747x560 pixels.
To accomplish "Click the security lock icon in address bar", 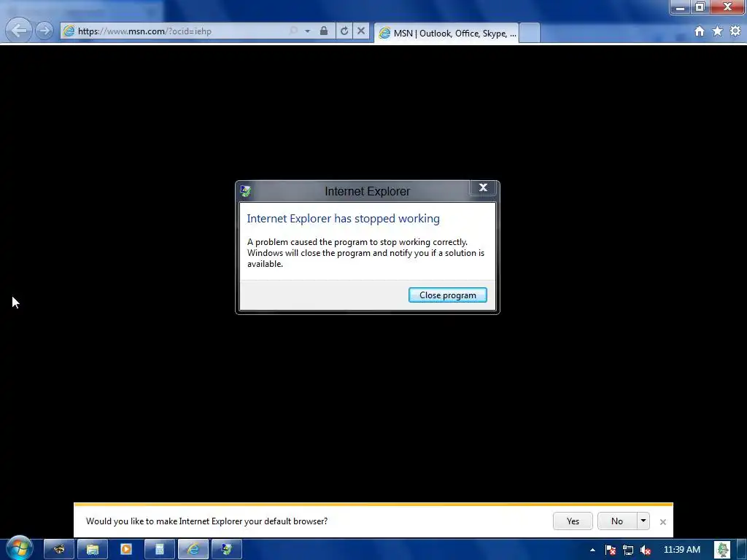I will (x=324, y=31).
